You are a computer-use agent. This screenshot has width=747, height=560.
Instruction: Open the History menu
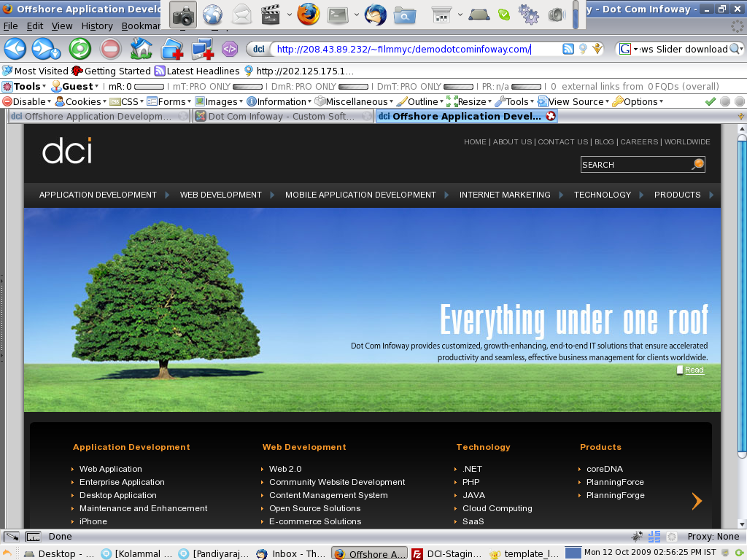pyautogui.click(x=97, y=26)
